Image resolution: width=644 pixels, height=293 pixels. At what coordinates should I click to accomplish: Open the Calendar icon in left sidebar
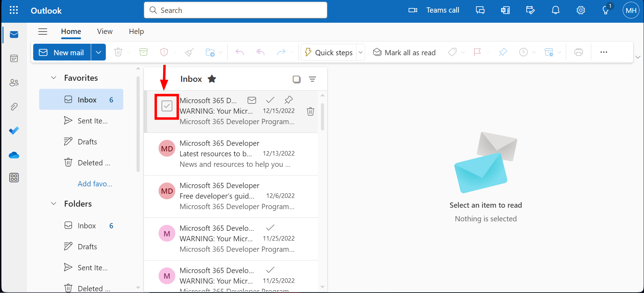(x=14, y=58)
